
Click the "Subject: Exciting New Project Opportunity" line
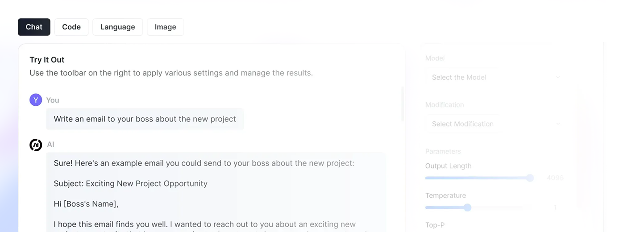click(130, 183)
